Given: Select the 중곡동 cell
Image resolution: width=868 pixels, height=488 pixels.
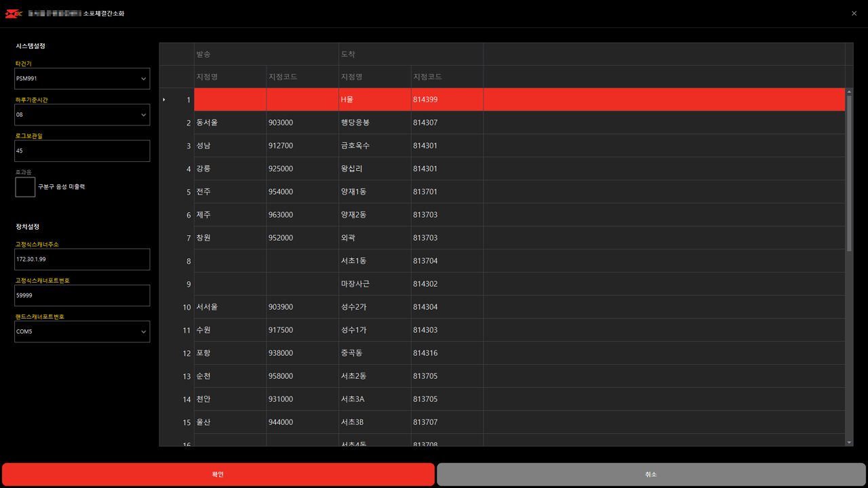Looking at the screenshot, I should [375, 353].
